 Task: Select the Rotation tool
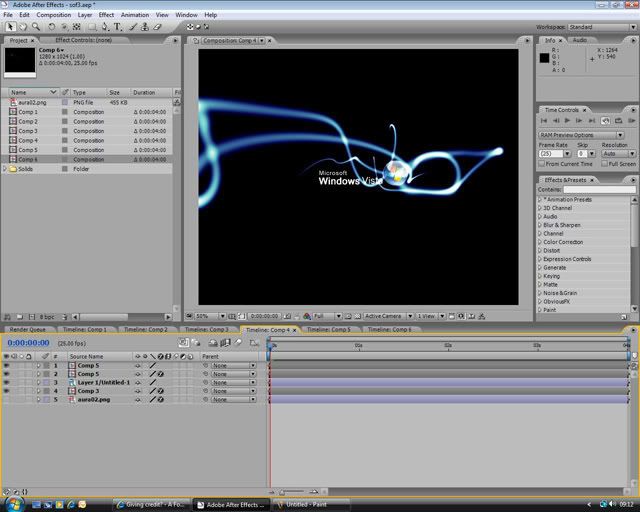click(x=51, y=27)
